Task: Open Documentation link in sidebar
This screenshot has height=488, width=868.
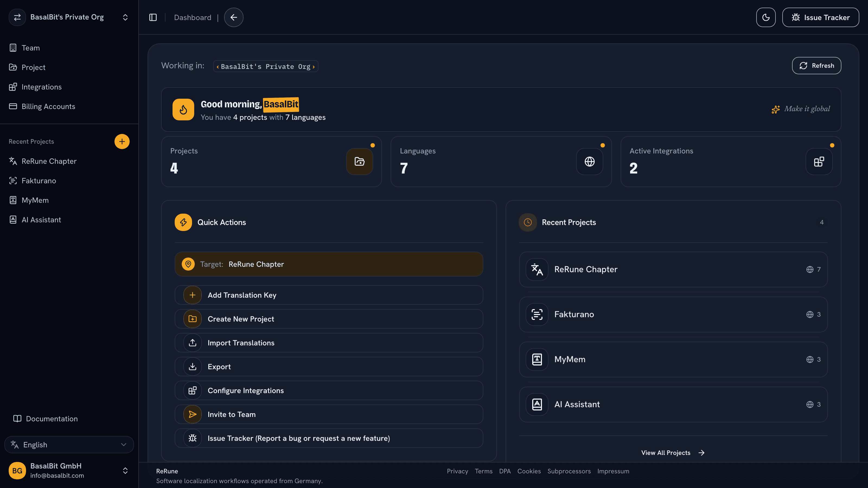Action: click(x=45, y=419)
